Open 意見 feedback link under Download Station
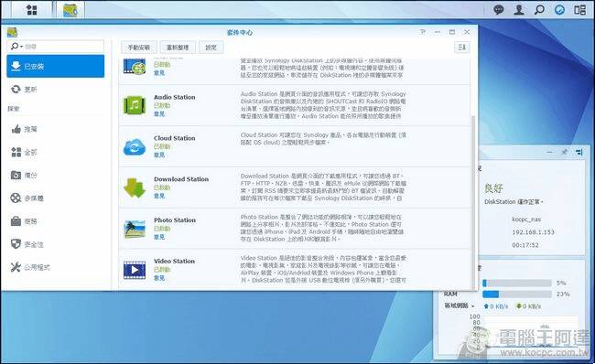595x364 pixels. 159,196
